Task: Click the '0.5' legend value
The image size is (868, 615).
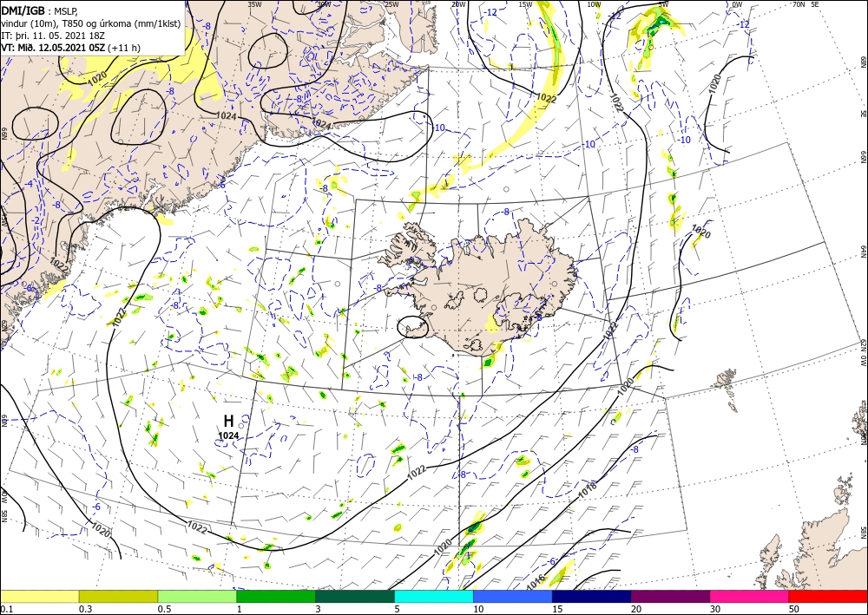Action: [x=163, y=609]
